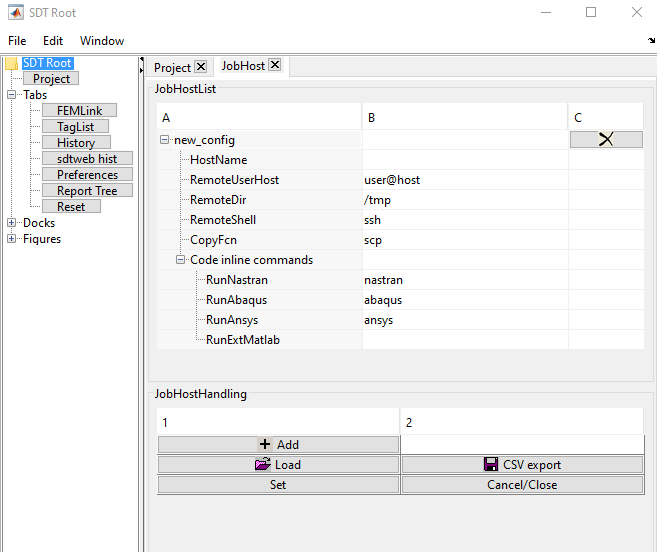Click the Preferences button in the tree
This screenshot has height=552, width=657.
87,175
